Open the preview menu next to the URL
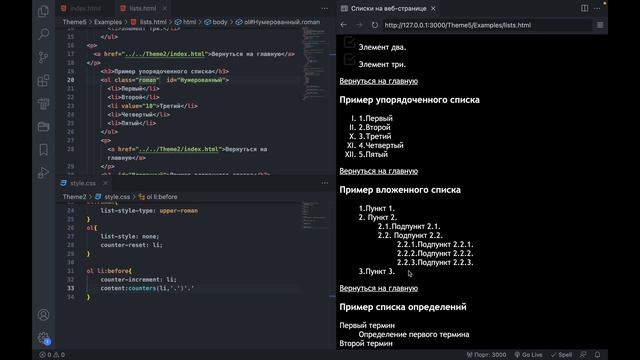This screenshot has width=640, height=360. 600,25
